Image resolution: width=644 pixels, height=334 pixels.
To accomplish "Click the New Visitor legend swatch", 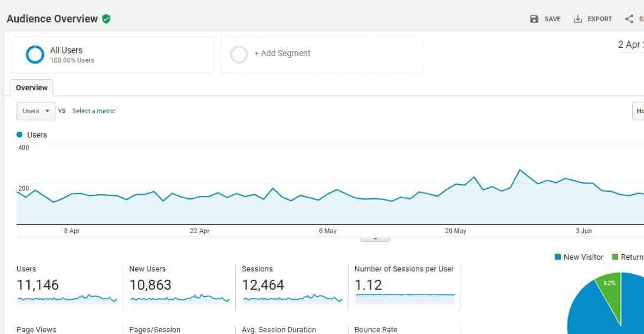I will click(x=558, y=257).
